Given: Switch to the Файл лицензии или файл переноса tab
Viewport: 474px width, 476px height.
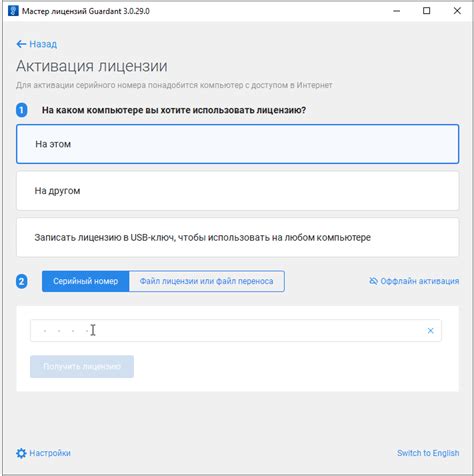Looking at the screenshot, I should pyautogui.click(x=206, y=281).
